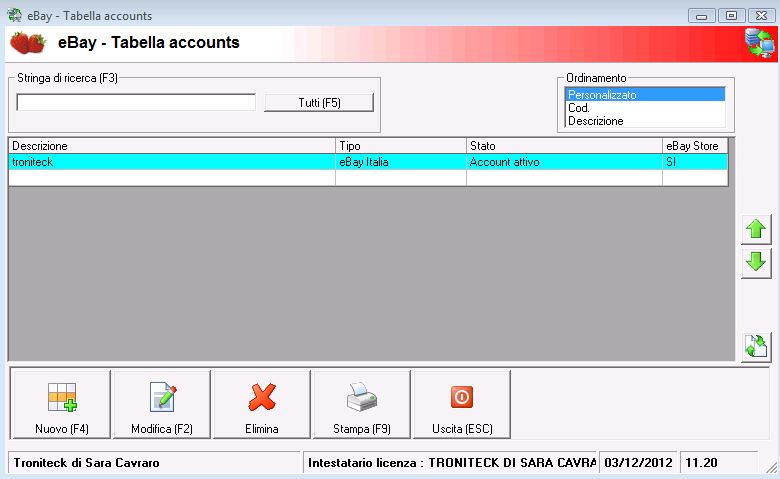Click the Intestatario licenza status entry
Viewport: 780px width, 479px height.
pyautogui.click(x=451, y=463)
